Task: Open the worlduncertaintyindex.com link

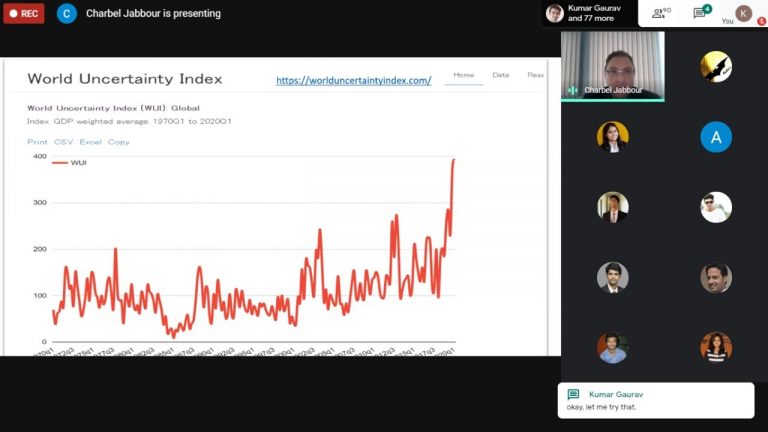Action: (353, 80)
